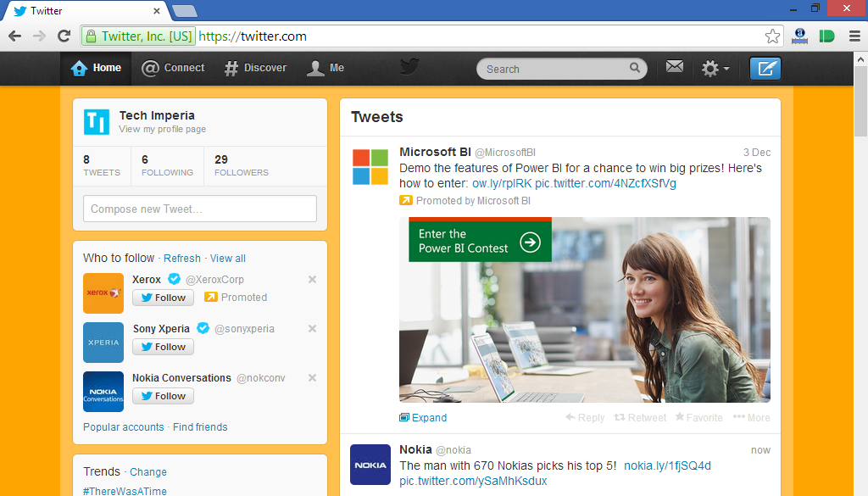Open the ow.ly/rplRK link
868x496 pixels.
(x=502, y=184)
